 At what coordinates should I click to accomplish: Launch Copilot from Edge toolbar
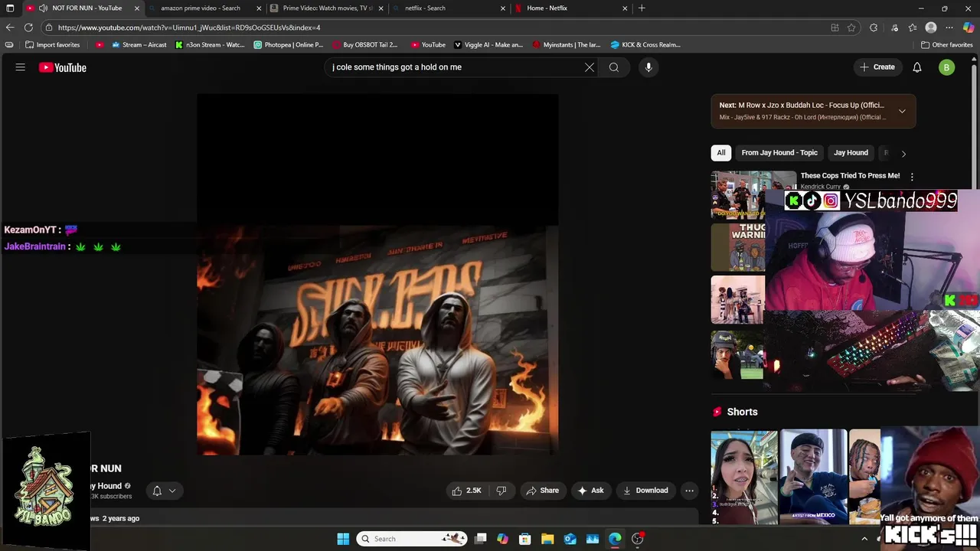[969, 28]
